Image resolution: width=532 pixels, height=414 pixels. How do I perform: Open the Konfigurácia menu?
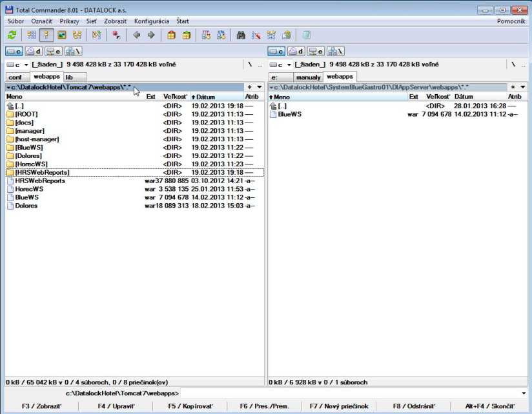[151, 21]
